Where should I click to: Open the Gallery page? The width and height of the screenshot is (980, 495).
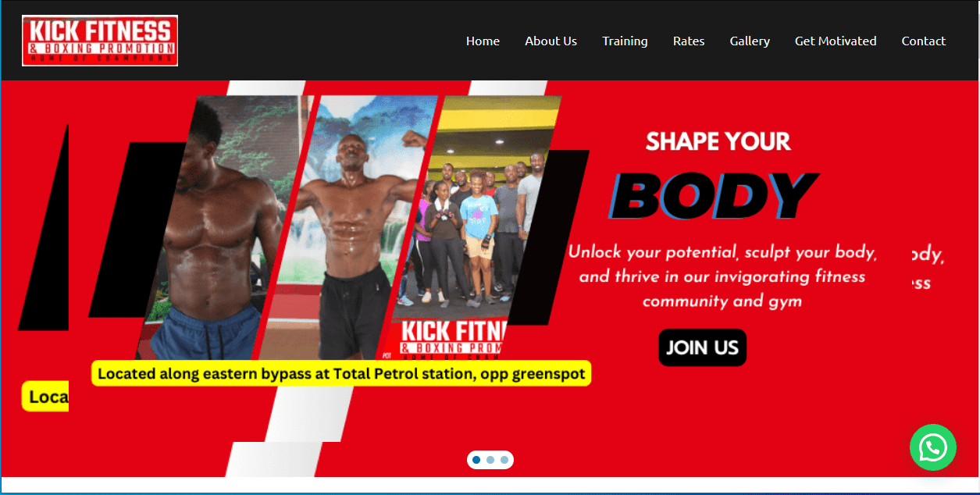pos(750,41)
